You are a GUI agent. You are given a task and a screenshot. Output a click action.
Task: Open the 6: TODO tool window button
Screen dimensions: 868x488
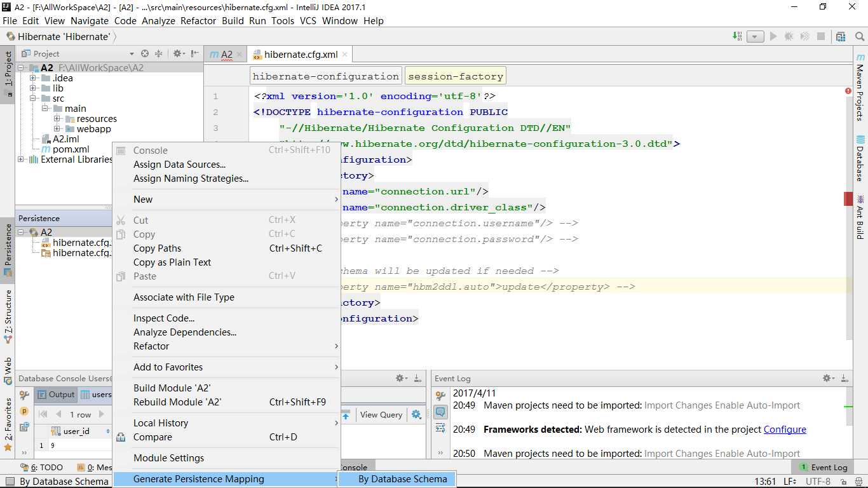pyautogui.click(x=42, y=468)
